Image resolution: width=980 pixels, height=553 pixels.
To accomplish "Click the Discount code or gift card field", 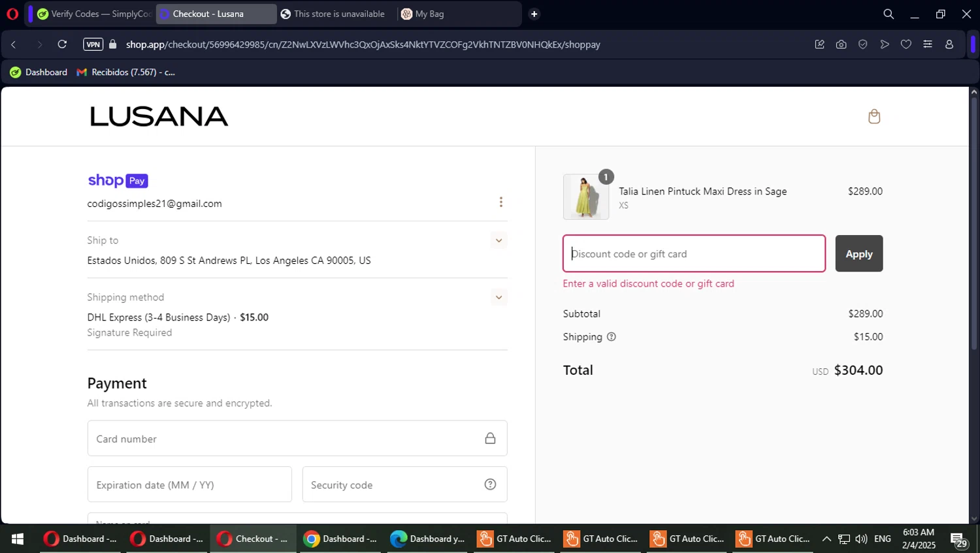I will (x=694, y=253).
